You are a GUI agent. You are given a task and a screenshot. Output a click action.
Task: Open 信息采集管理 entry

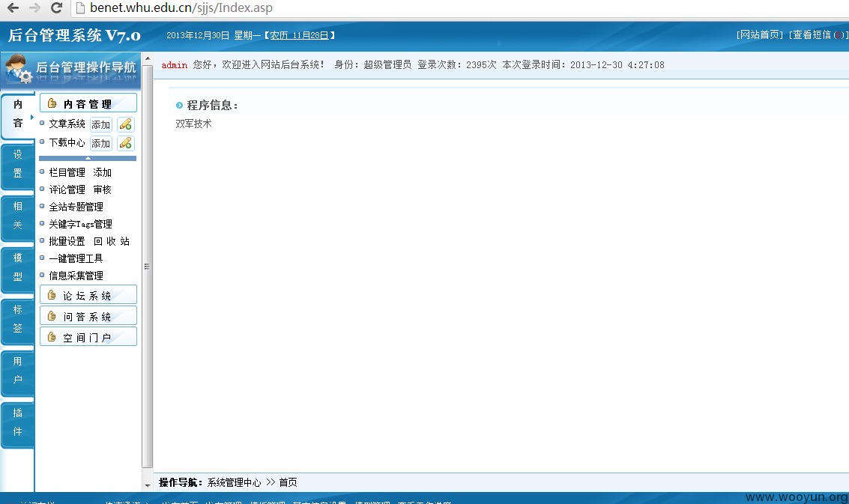click(76, 276)
